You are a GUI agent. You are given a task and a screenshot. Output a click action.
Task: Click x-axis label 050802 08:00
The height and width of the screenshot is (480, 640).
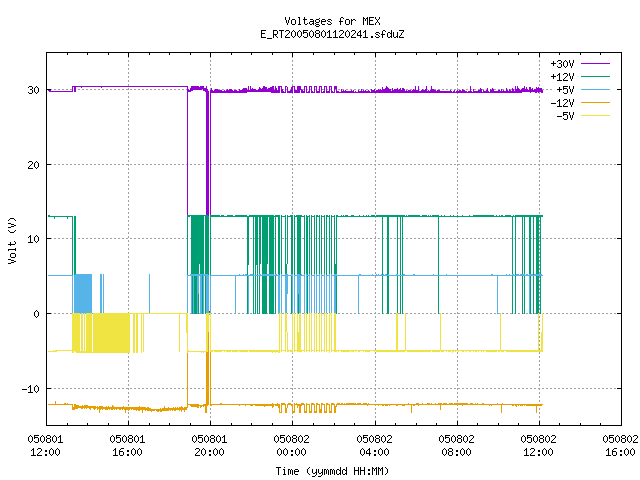[x=456, y=446]
